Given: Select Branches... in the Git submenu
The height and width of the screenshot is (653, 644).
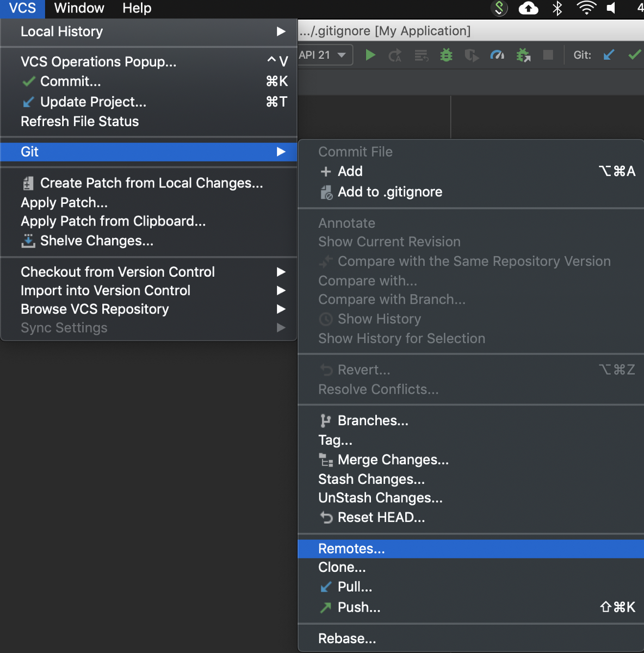Looking at the screenshot, I should [373, 420].
